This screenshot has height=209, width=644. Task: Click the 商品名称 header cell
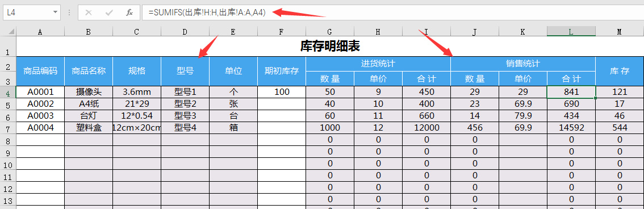(88, 70)
